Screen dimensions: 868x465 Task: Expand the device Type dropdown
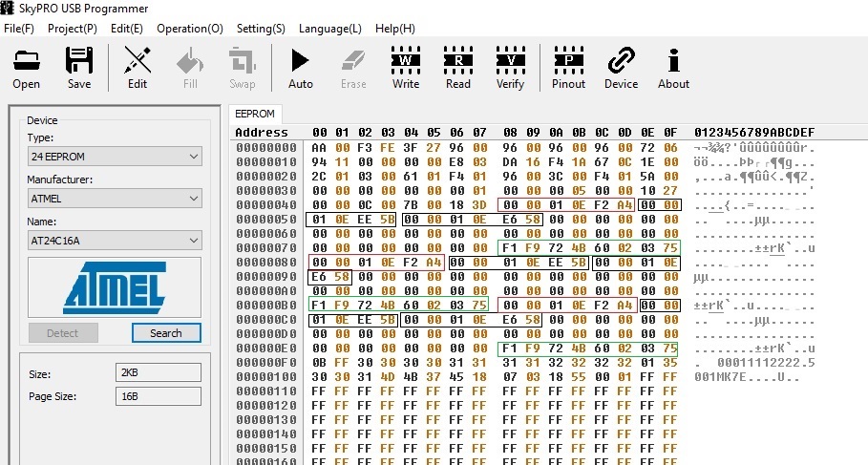click(115, 157)
